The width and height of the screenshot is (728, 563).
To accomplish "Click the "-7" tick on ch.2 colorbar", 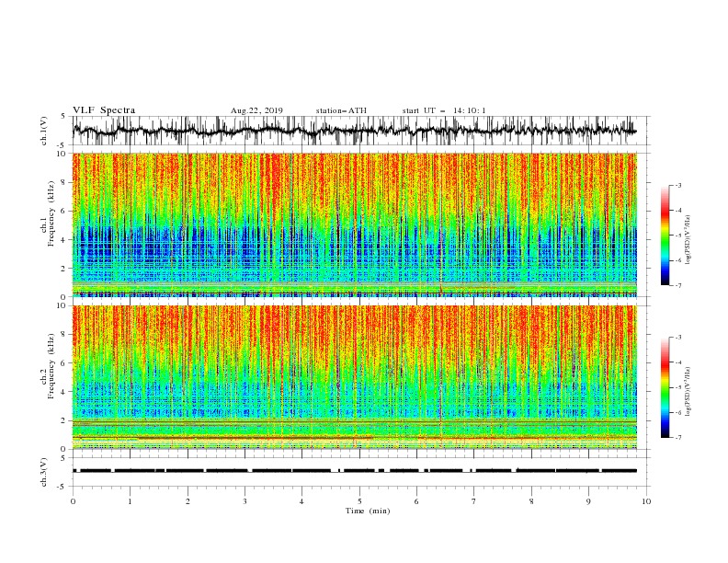I will pos(678,438).
